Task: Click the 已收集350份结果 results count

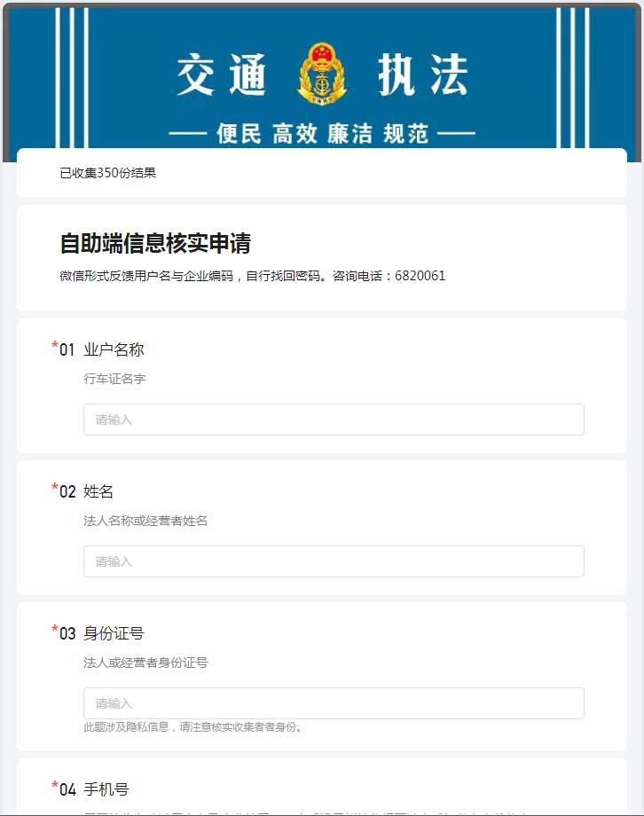Action: pos(107,173)
